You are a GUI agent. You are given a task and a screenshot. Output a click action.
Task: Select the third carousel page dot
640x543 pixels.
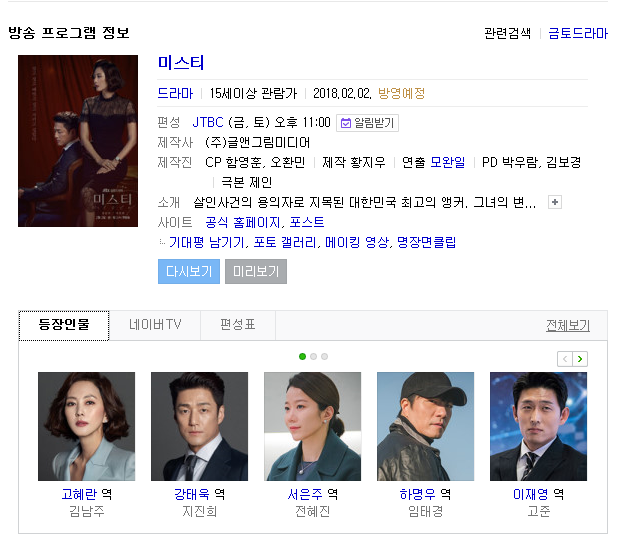324,356
